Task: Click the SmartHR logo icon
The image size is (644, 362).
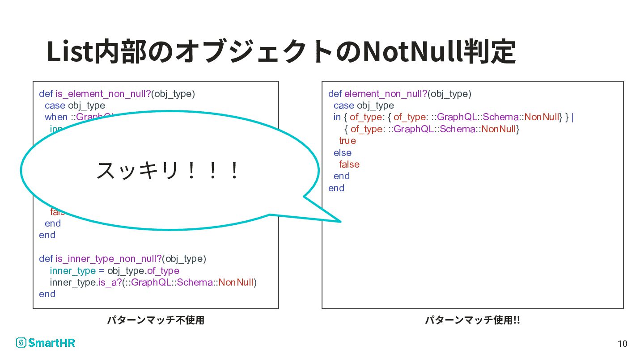Action: point(21,343)
